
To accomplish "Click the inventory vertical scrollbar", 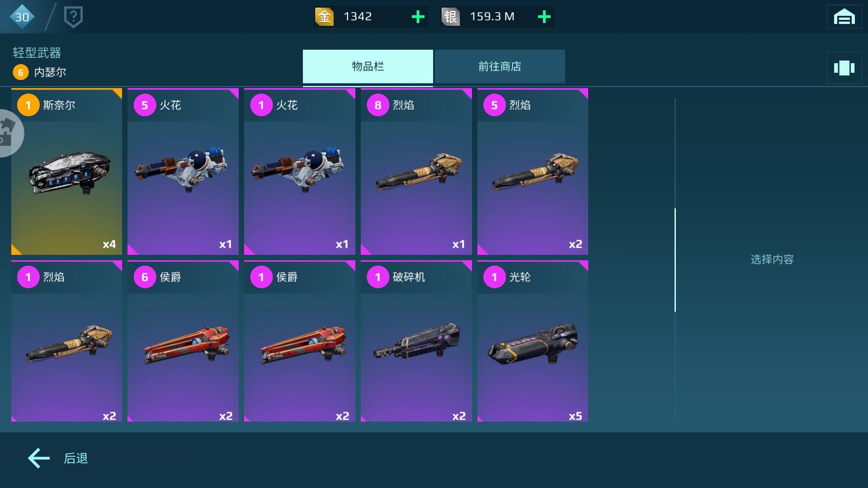I will coord(675,260).
